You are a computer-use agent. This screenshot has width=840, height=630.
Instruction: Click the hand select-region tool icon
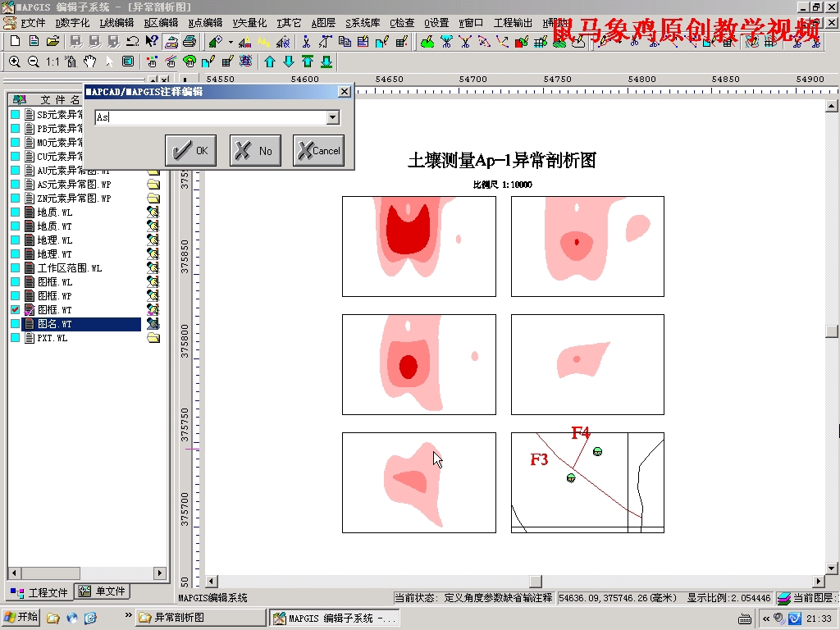(x=189, y=62)
